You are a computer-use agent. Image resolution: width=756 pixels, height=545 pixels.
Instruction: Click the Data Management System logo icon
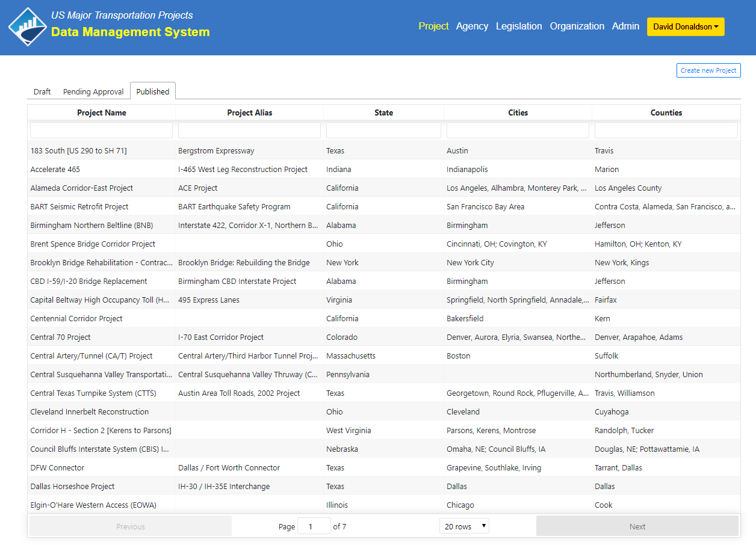coord(28,26)
